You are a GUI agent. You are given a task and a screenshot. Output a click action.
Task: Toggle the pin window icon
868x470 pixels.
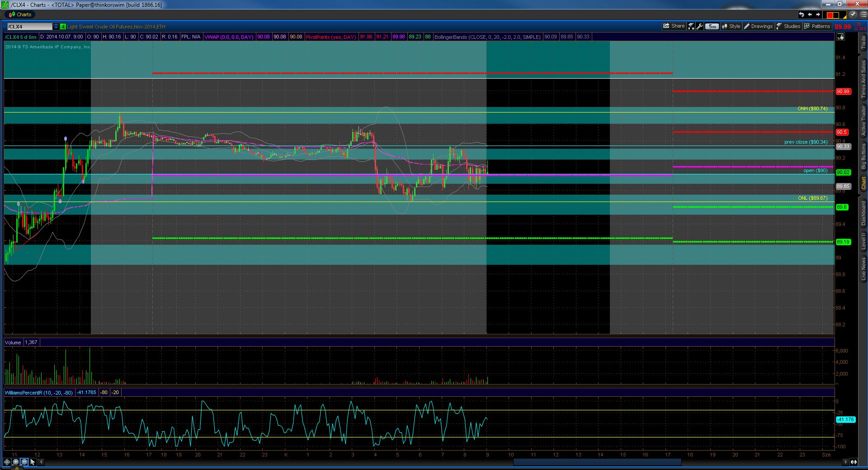pyautogui.click(x=853, y=14)
